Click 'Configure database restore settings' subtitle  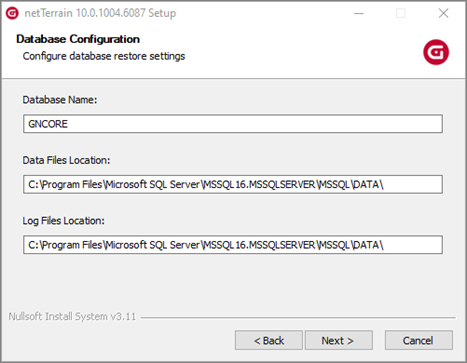click(104, 56)
